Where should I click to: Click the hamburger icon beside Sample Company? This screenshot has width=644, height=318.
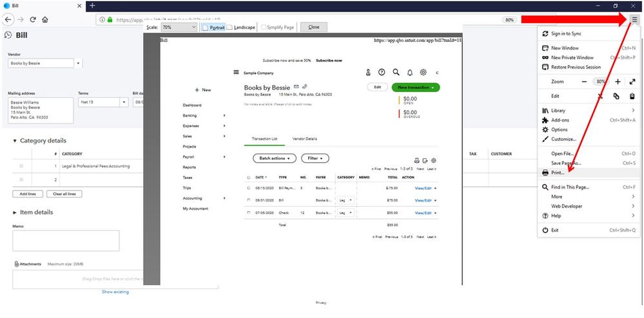pos(236,72)
